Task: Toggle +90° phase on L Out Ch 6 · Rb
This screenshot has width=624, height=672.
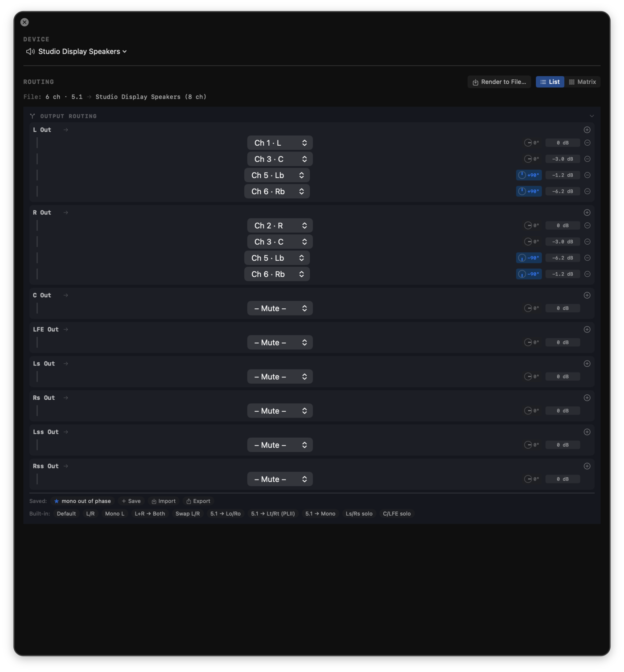Action: click(529, 191)
